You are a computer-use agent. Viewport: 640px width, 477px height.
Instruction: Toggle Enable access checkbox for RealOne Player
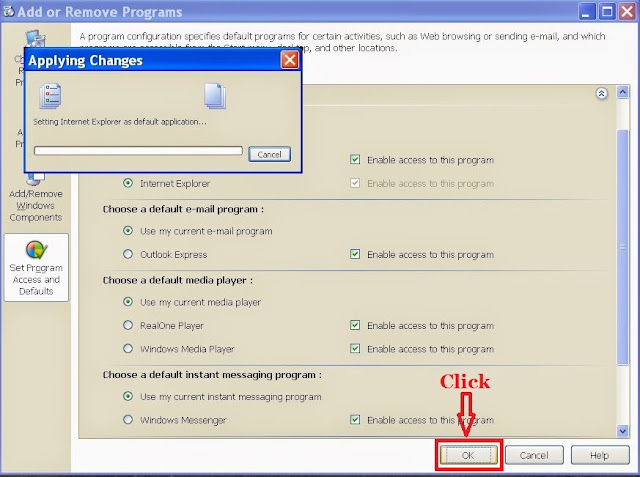[355, 325]
